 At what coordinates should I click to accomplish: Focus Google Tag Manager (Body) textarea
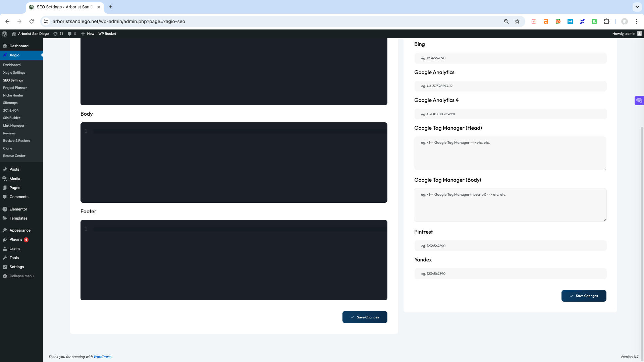point(510,205)
